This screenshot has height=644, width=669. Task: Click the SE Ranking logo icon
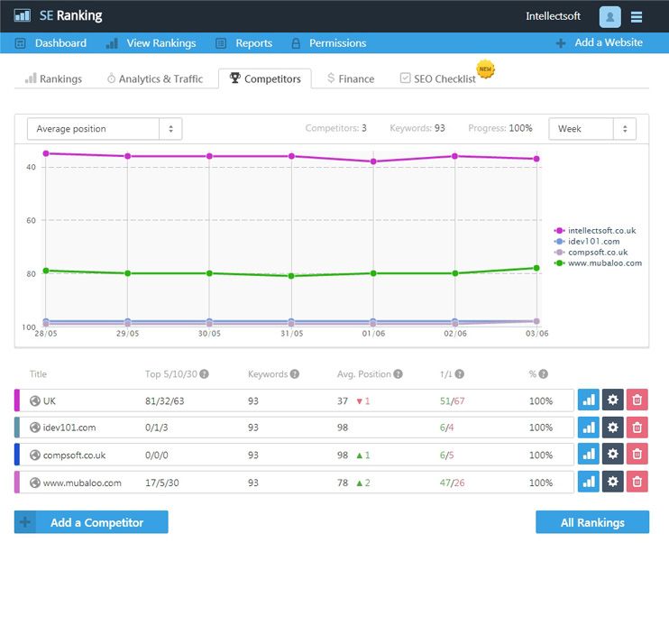[23, 16]
